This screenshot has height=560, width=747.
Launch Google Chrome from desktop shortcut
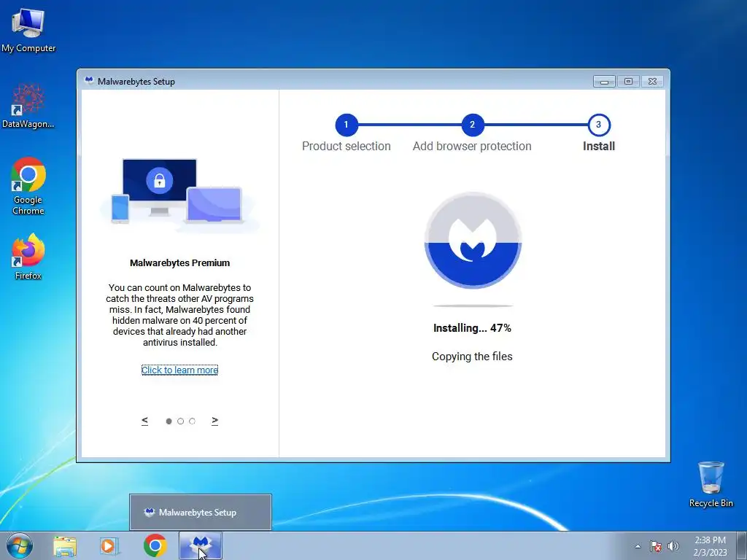click(28, 186)
